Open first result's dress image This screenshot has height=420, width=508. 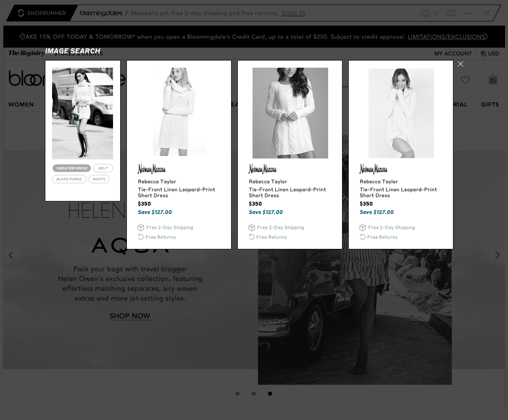coord(179,112)
